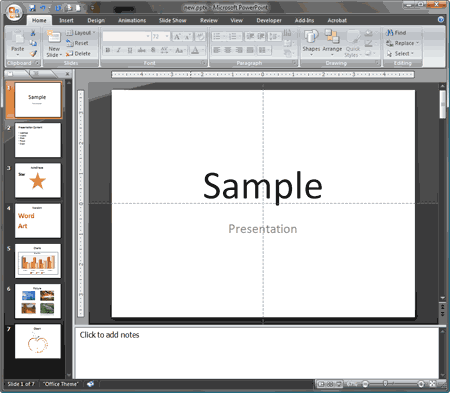Toggle Bold formatting
450x393 pixels.
coord(108,50)
